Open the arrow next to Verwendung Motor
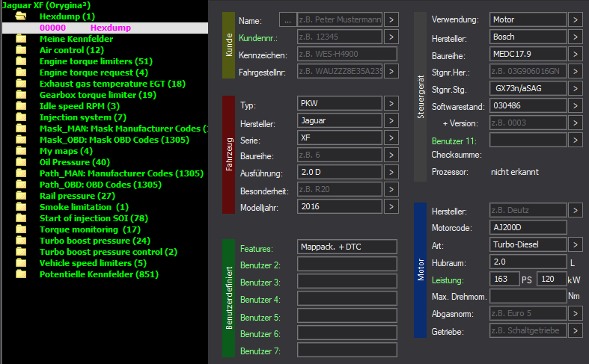This screenshot has width=589, height=364. pyautogui.click(x=576, y=19)
